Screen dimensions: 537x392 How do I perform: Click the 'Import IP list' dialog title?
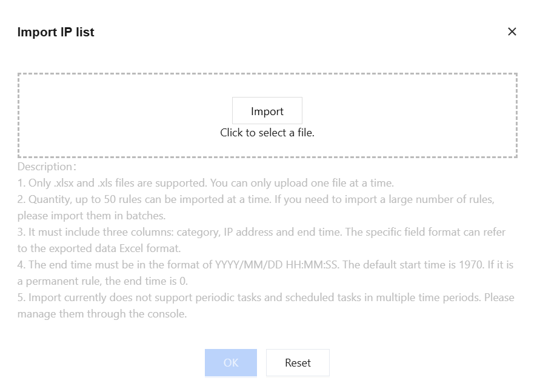pos(56,32)
